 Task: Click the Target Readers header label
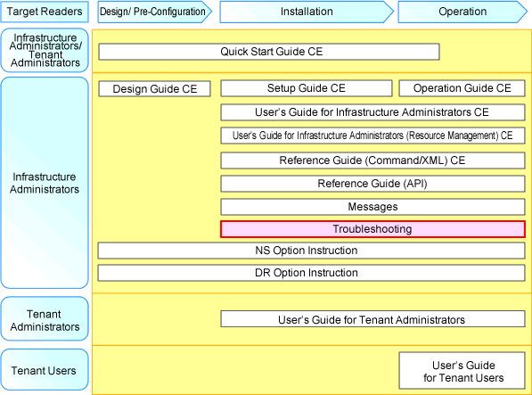(x=45, y=12)
